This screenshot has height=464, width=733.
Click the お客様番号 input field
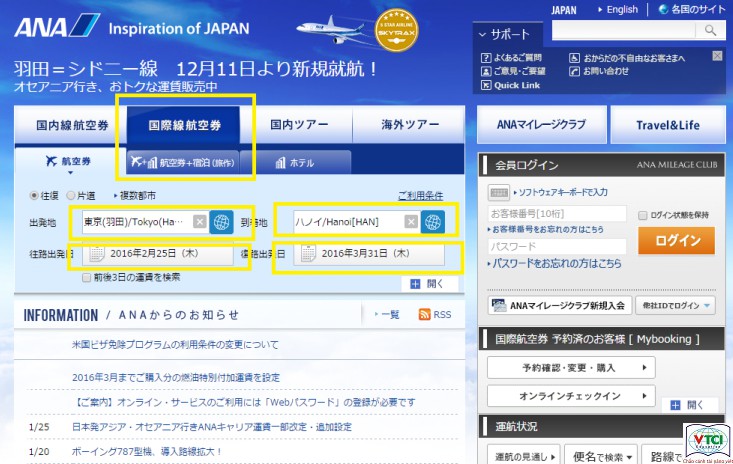coord(556,214)
